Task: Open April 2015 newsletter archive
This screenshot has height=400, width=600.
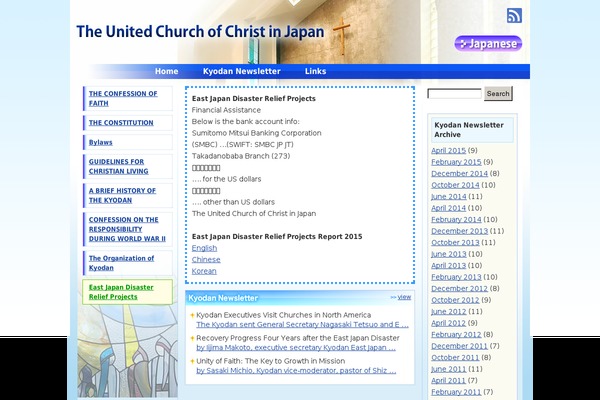Action: (x=448, y=150)
